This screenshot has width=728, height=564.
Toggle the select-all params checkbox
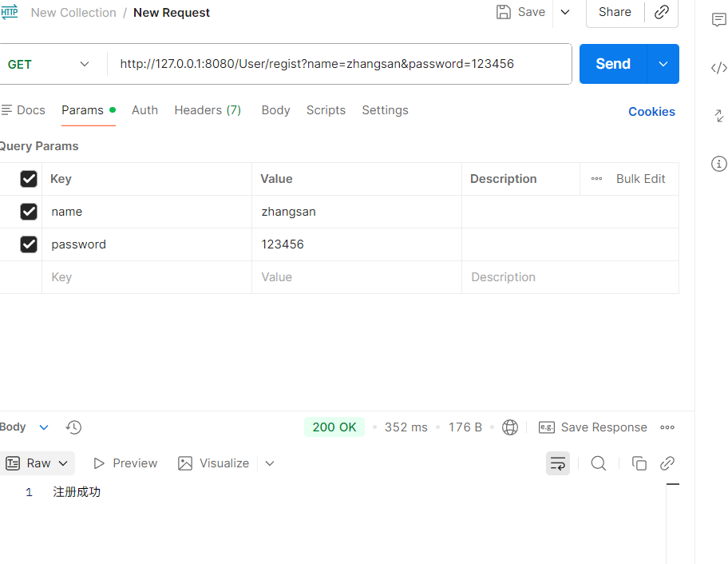(29, 179)
